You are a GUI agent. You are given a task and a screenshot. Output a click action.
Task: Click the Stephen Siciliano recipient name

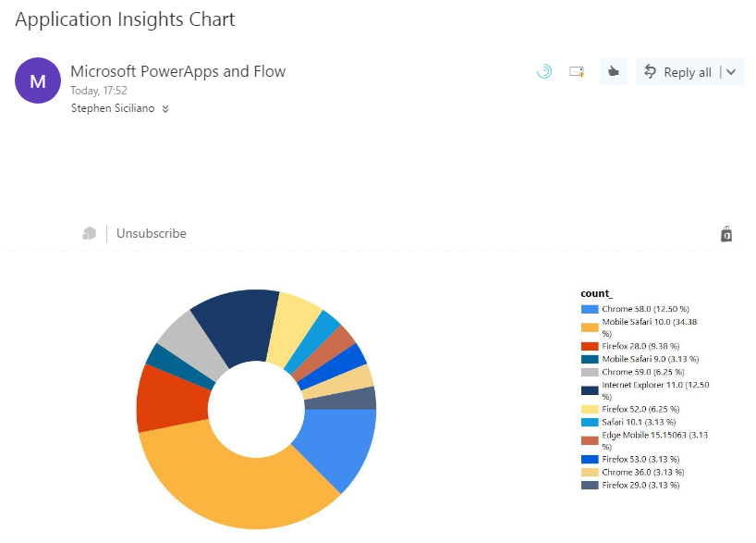click(x=114, y=108)
